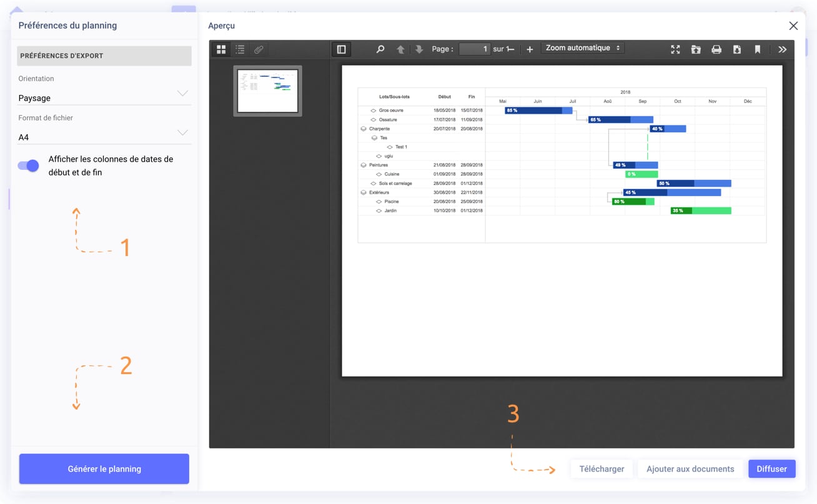Click the Générer le planning button
The width and height of the screenshot is (817, 504).
point(104,468)
